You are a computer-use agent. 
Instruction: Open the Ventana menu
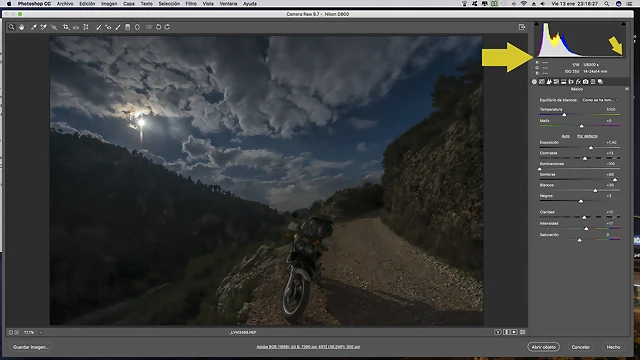pyautogui.click(x=228, y=4)
